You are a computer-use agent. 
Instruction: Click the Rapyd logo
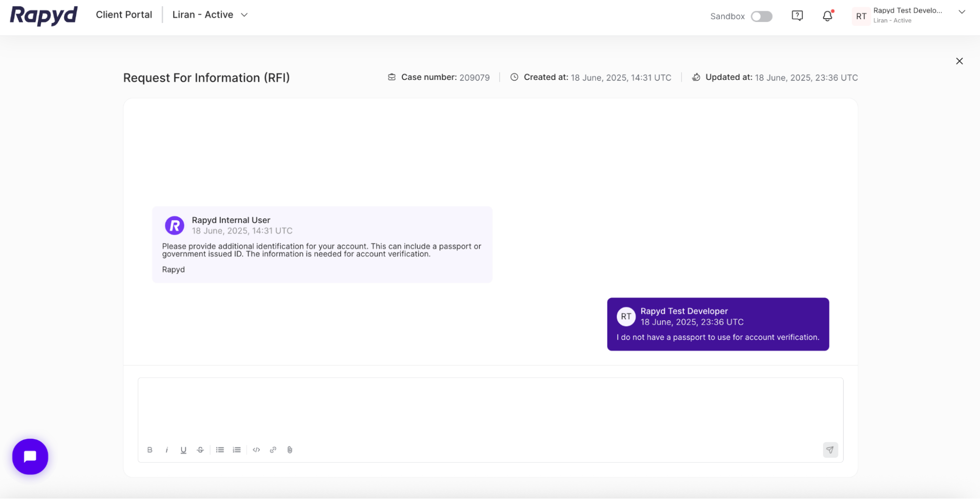(43, 15)
